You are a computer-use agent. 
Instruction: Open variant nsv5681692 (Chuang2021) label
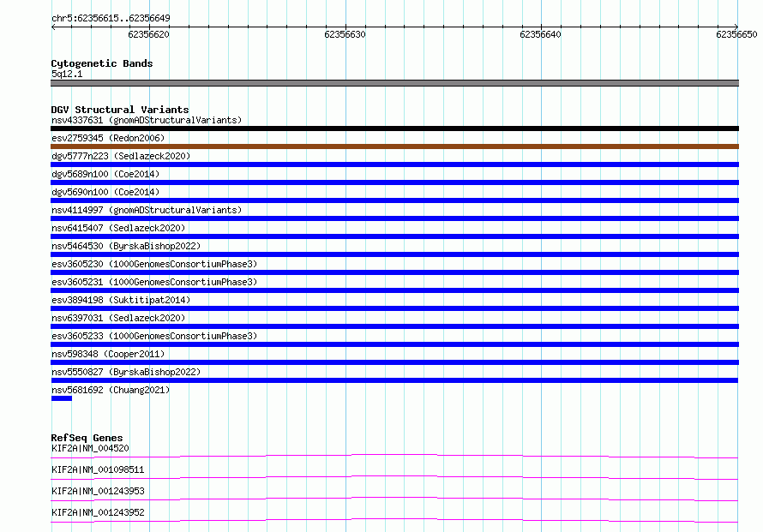tap(111, 390)
